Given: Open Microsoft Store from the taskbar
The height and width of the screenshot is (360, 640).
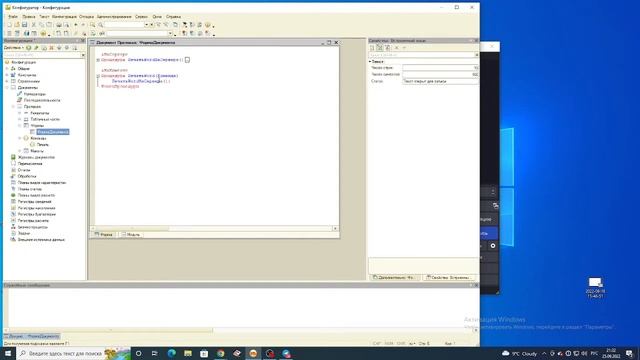Looking at the screenshot, I should click(204, 353).
